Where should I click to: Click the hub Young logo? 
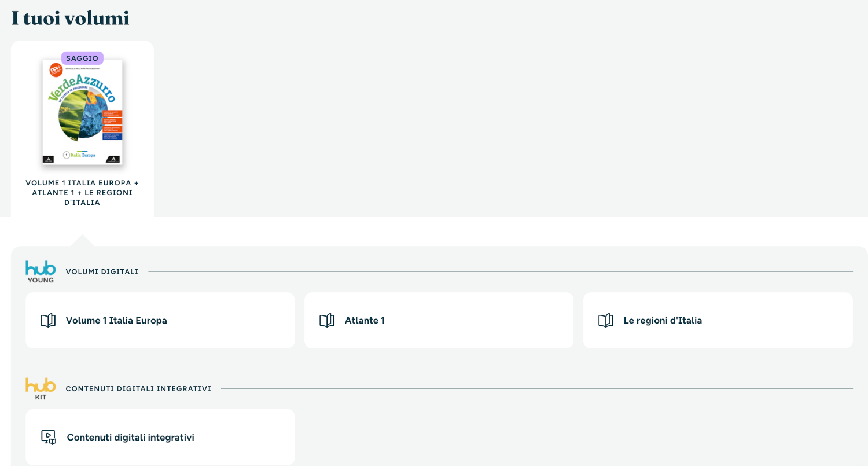tap(41, 272)
